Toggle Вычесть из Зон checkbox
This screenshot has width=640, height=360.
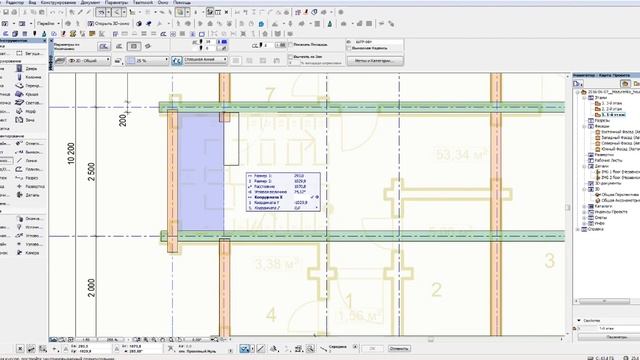[x=291, y=57]
